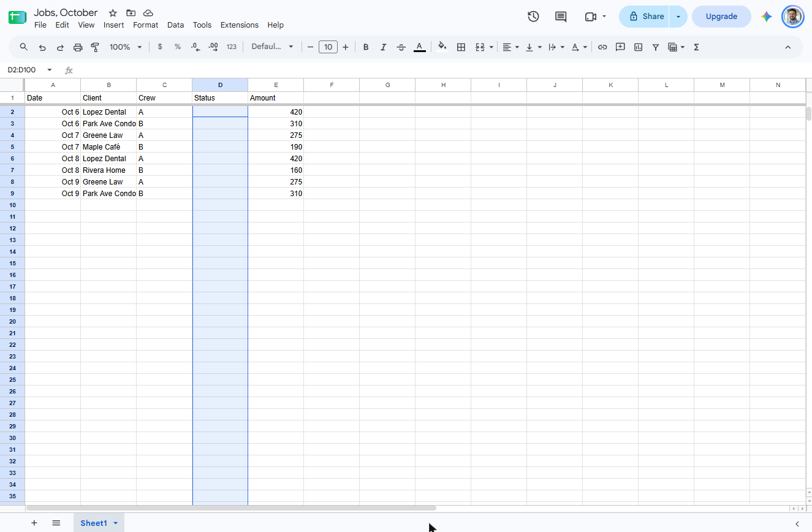Open the Sheets home icon

coord(17,17)
